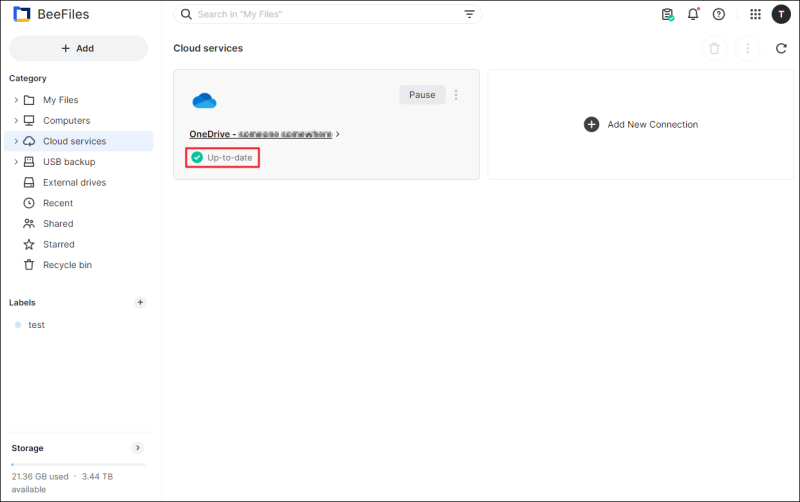Pause the OneDrive sync

[422, 95]
